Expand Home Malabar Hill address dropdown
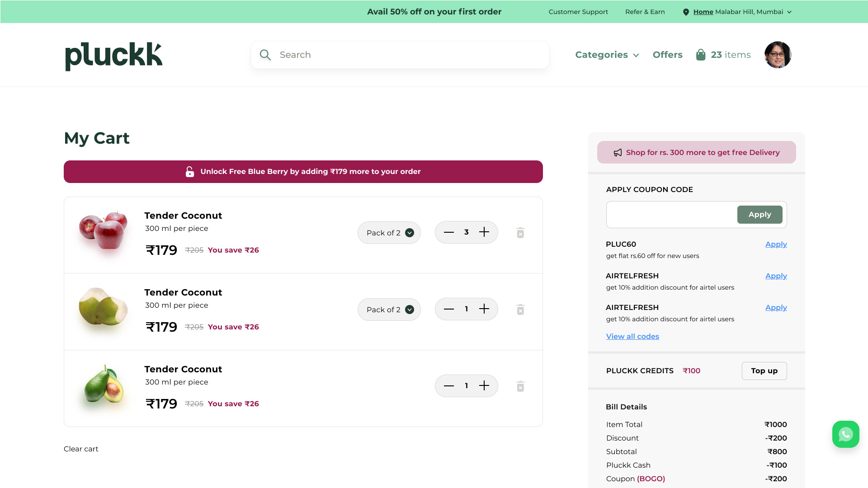This screenshot has width=868, height=488. [742, 12]
